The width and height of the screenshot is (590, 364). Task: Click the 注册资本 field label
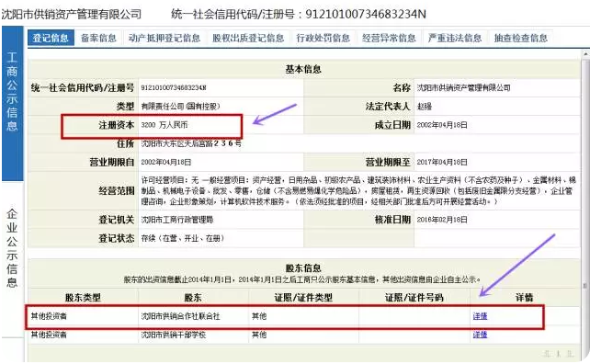(x=117, y=125)
